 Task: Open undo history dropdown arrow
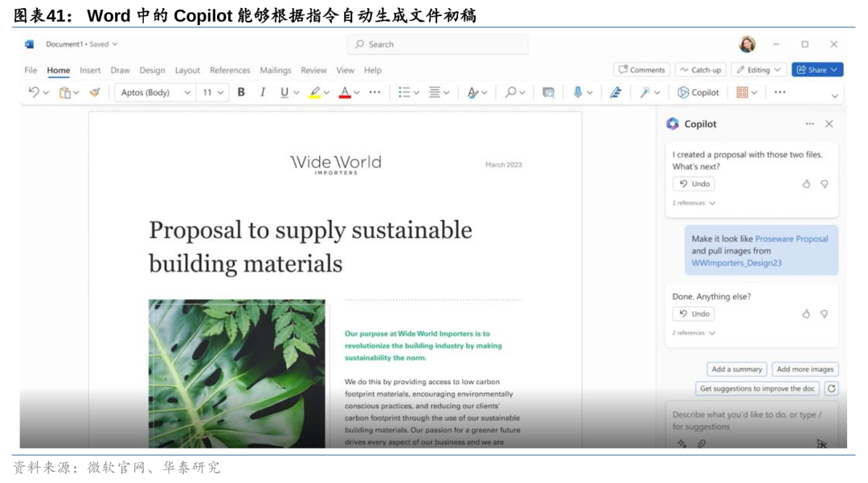point(46,92)
